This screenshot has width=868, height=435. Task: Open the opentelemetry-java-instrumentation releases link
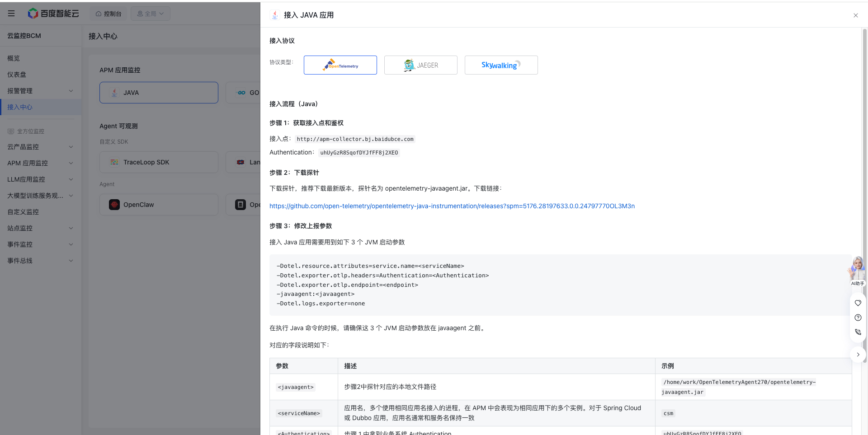click(x=452, y=206)
